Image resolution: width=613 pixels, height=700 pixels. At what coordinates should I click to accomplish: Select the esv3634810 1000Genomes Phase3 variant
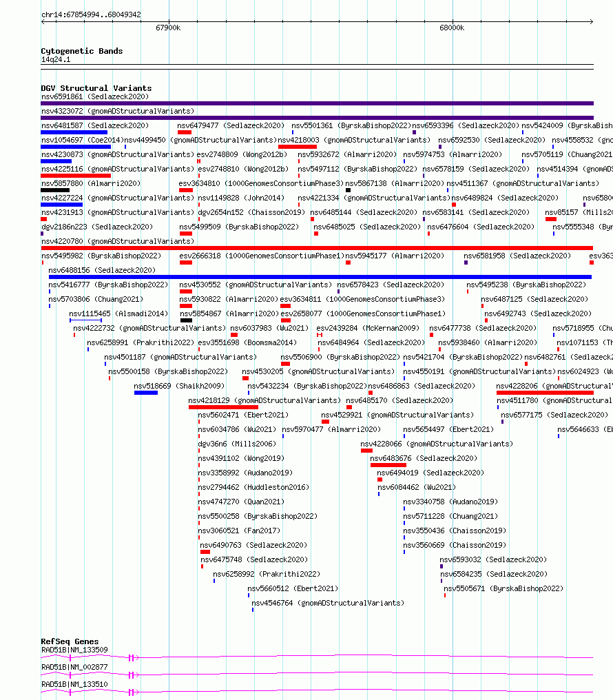point(261,183)
